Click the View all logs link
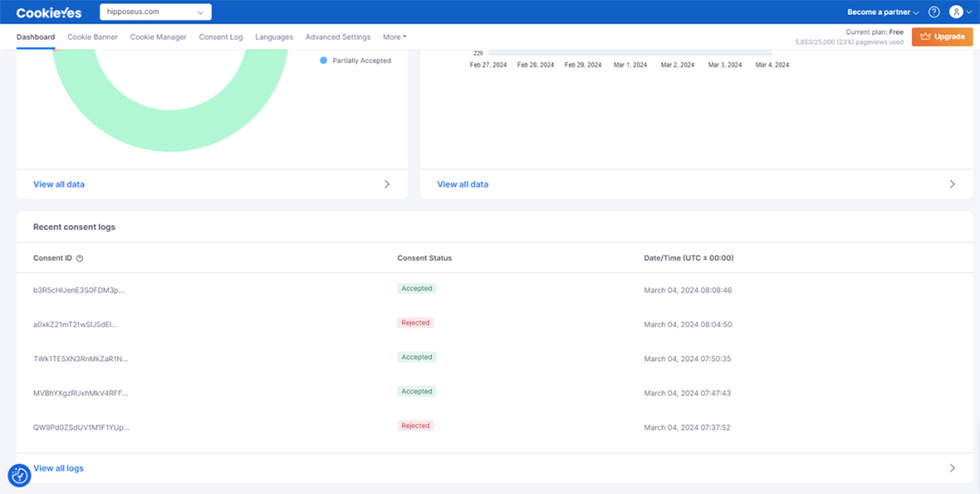Screen dimensions: 980x494 click(58, 468)
